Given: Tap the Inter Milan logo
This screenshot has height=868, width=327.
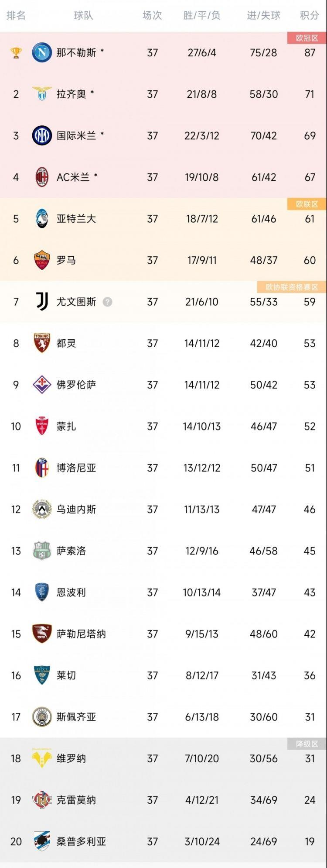Looking at the screenshot, I should click(42, 136).
